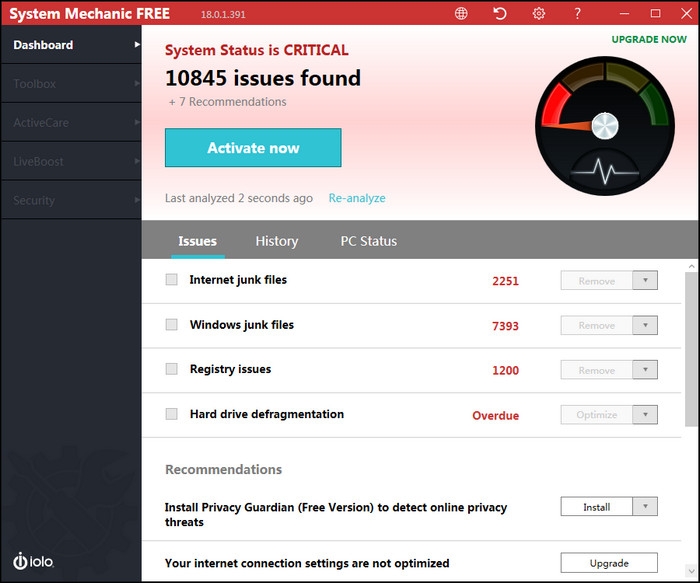Open the globe language icon in title bar
The image size is (700, 583).
(x=461, y=13)
